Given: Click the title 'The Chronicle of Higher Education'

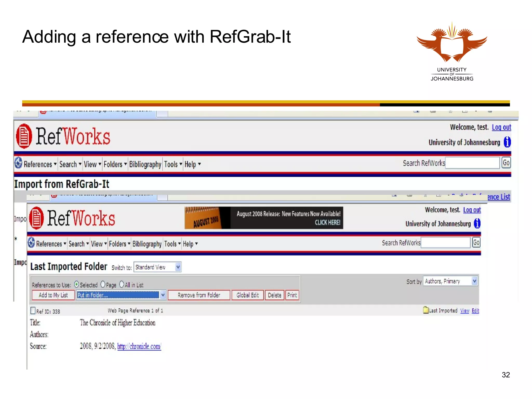Looking at the screenshot, I should 117,323.
